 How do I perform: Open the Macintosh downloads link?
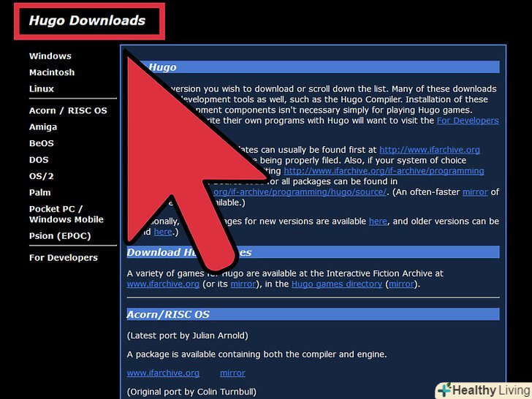point(52,72)
